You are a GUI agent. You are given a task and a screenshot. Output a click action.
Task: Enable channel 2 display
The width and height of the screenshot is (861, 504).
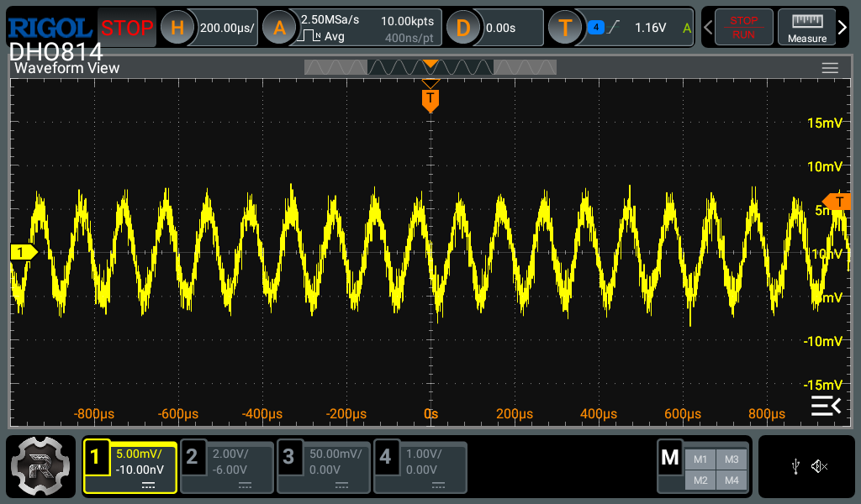[x=193, y=458]
